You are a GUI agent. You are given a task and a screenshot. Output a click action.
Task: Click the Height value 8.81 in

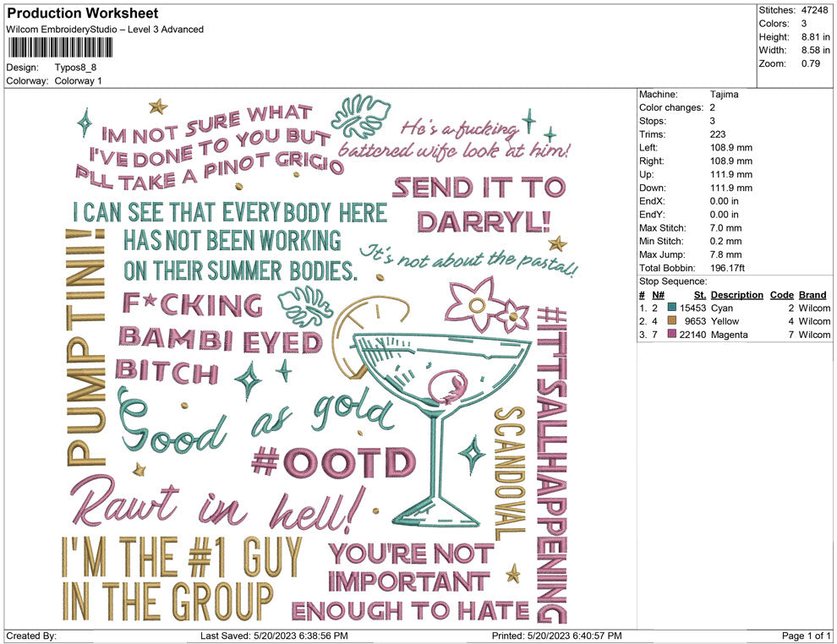coord(815,37)
